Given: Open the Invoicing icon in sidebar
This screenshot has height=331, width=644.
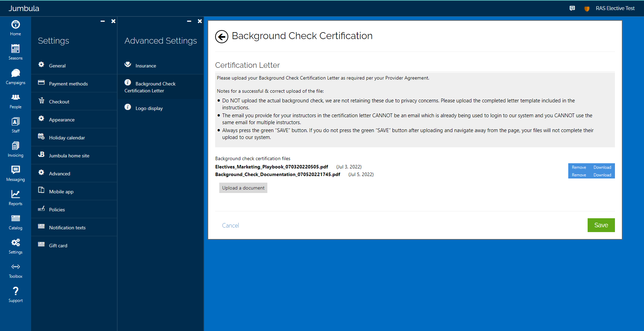Looking at the screenshot, I should tap(16, 146).
